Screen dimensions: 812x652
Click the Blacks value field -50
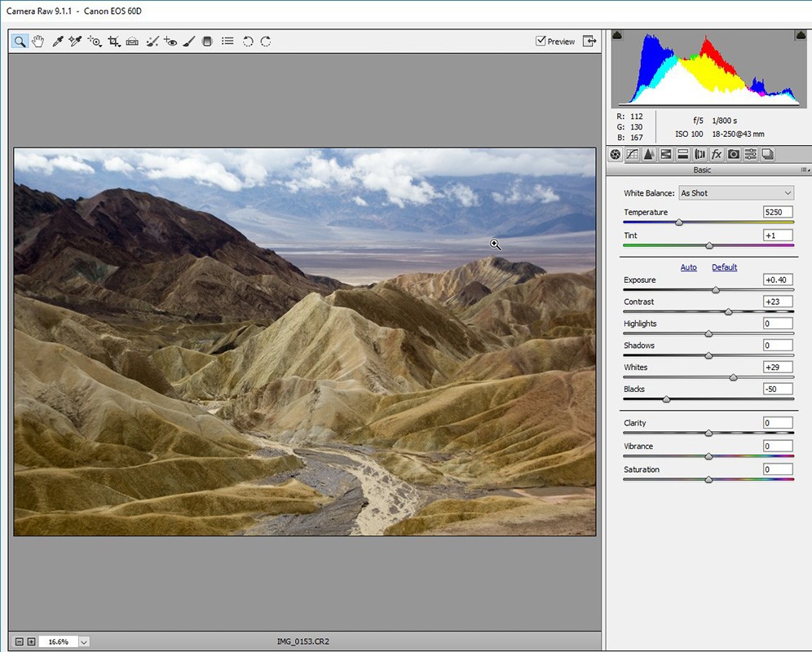(x=778, y=389)
